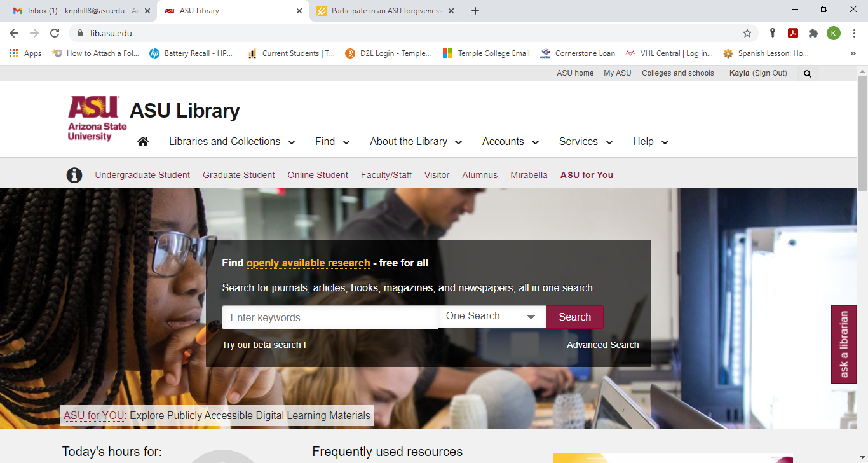Click the info circle icon beside Undergraduate Student
This screenshot has height=463, width=868.
coord(74,175)
